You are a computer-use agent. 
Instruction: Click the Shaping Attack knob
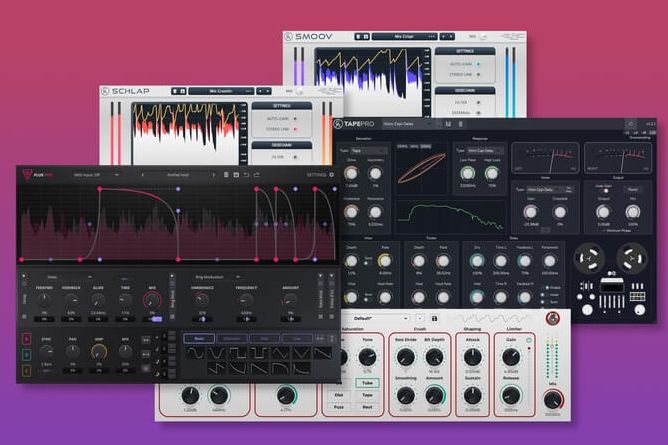click(x=472, y=357)
